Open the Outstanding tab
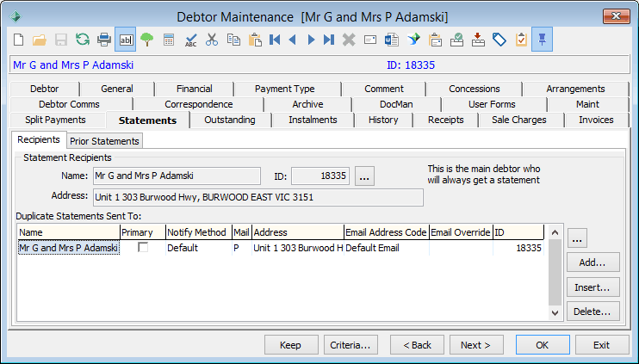This screenshot has height=364, width=639. [230, 120]
